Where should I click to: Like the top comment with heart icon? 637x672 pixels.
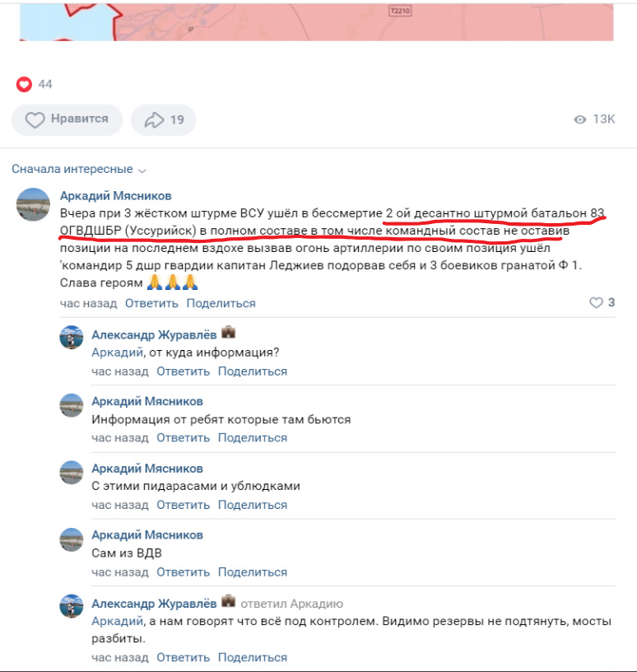coord(596,302)
